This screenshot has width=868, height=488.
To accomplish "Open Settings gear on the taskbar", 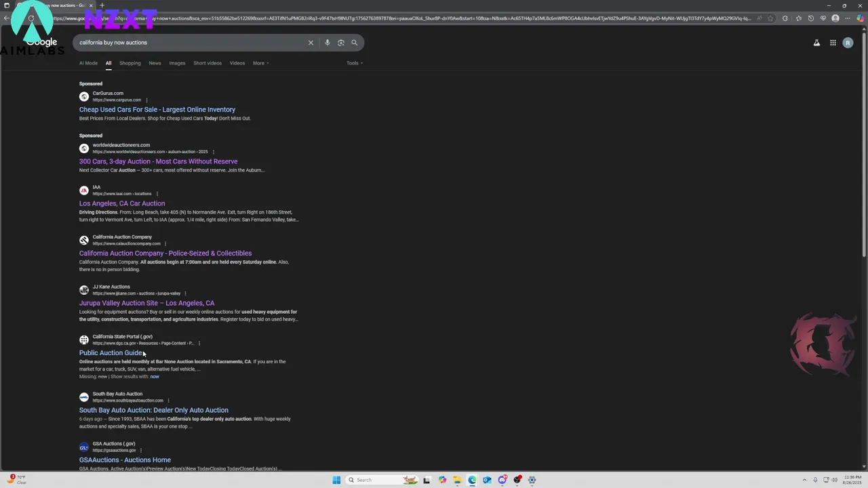I will coord(532,480).
